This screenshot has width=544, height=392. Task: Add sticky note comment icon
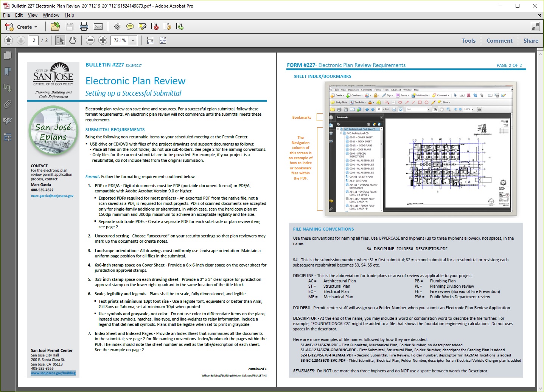pos(130,26)
